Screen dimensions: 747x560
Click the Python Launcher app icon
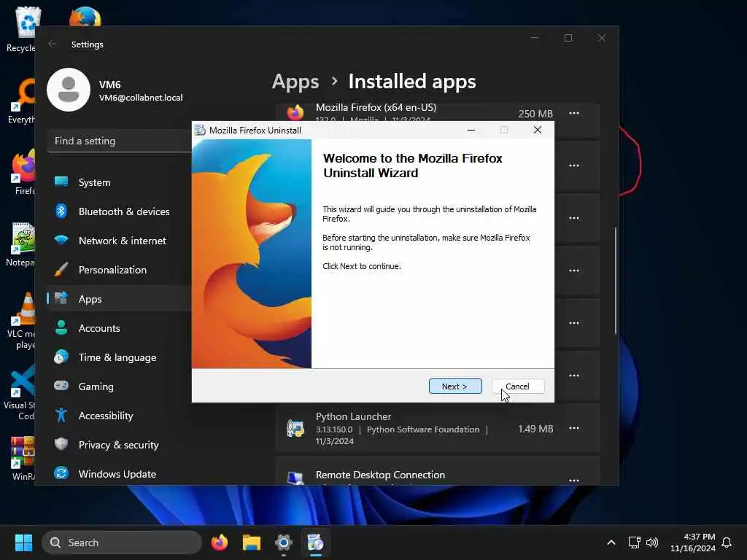(295, 428)
